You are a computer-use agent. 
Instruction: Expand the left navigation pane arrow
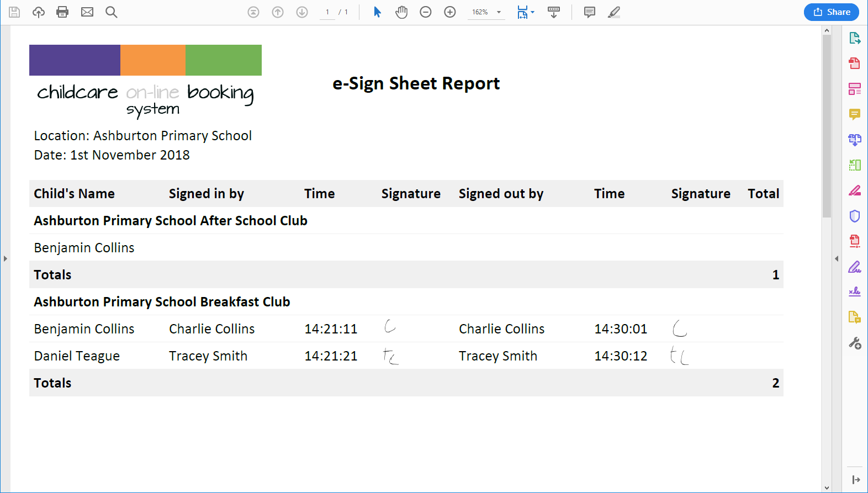[x=5, y=258]
